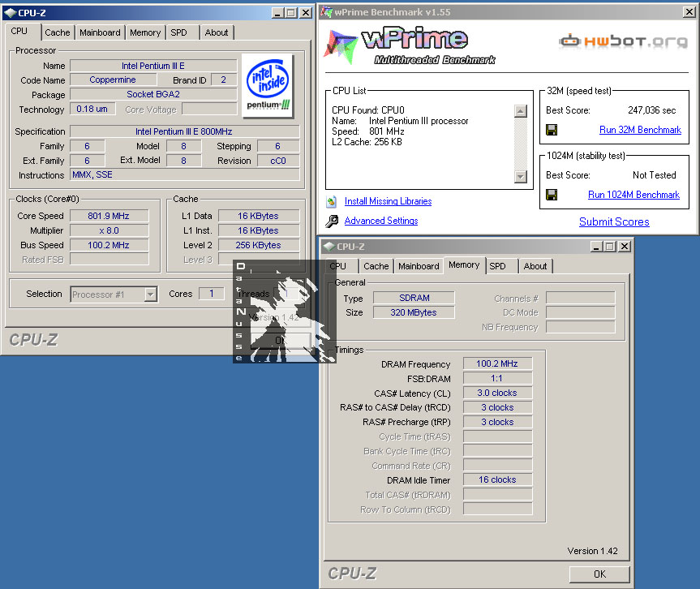
Task: Click the Revision cC0 value
Action: tap(278, 161)
